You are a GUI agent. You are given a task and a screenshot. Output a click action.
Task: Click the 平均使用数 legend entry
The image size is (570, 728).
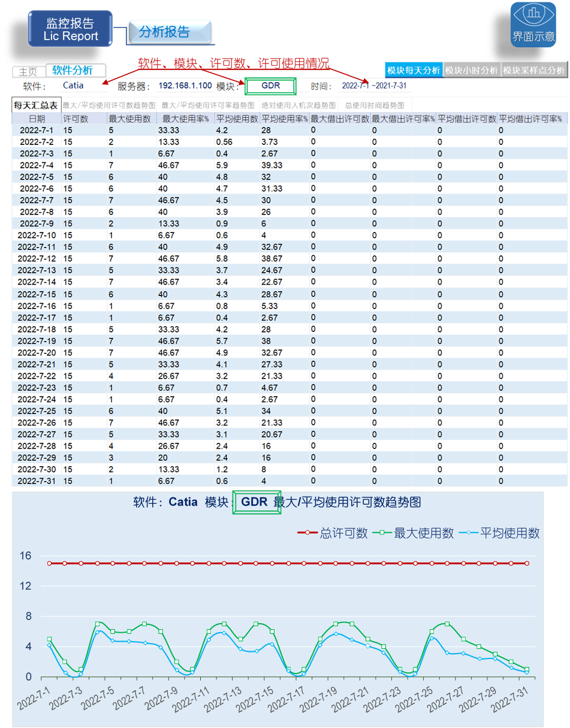(499, 533)
